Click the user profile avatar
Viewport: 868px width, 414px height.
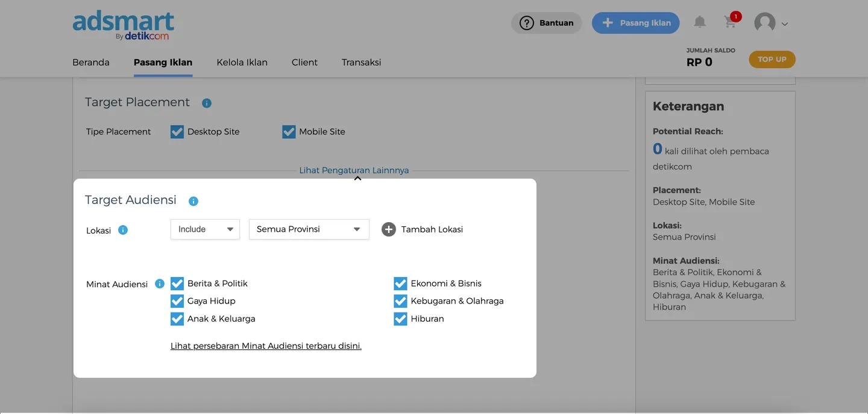765,24
